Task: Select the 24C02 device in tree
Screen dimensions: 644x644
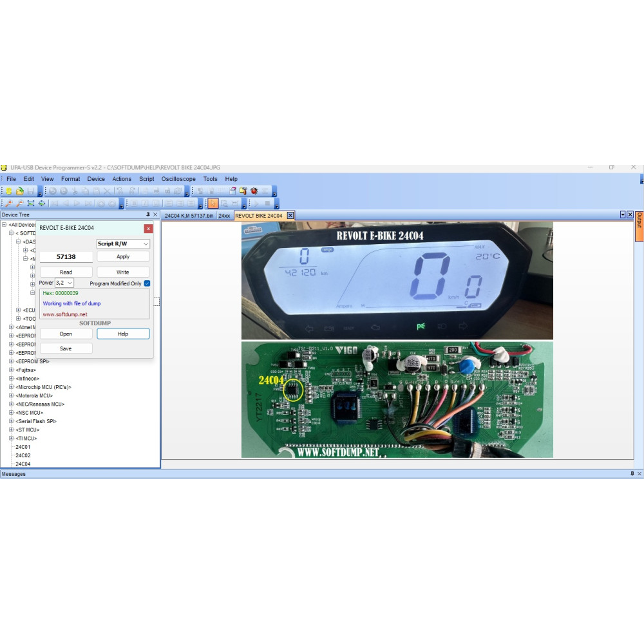Action: pos(23,455)
